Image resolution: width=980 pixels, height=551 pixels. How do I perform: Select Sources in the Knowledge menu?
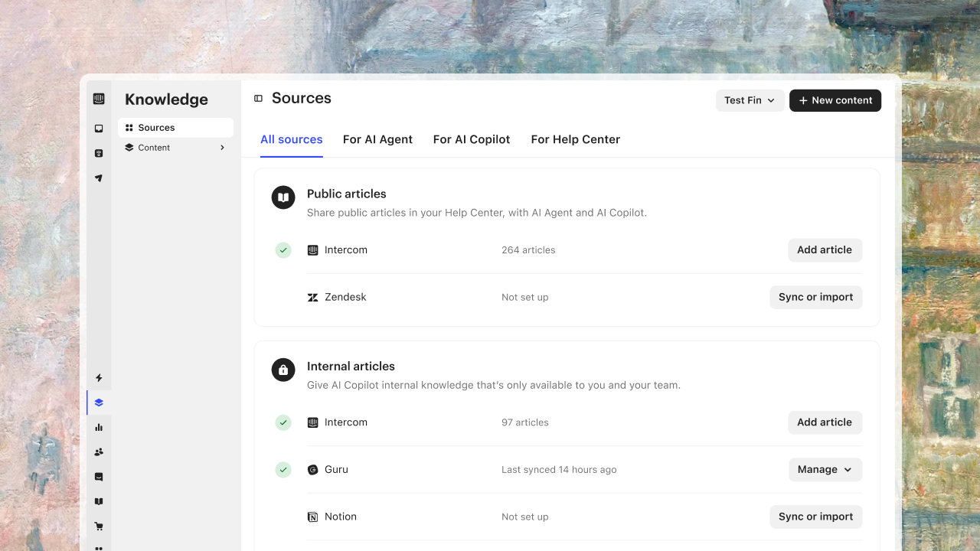176,128
